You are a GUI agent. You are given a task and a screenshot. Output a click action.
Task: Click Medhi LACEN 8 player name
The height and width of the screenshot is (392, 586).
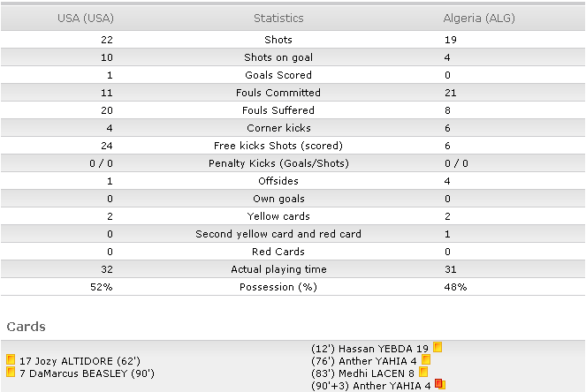click(377, 373)
